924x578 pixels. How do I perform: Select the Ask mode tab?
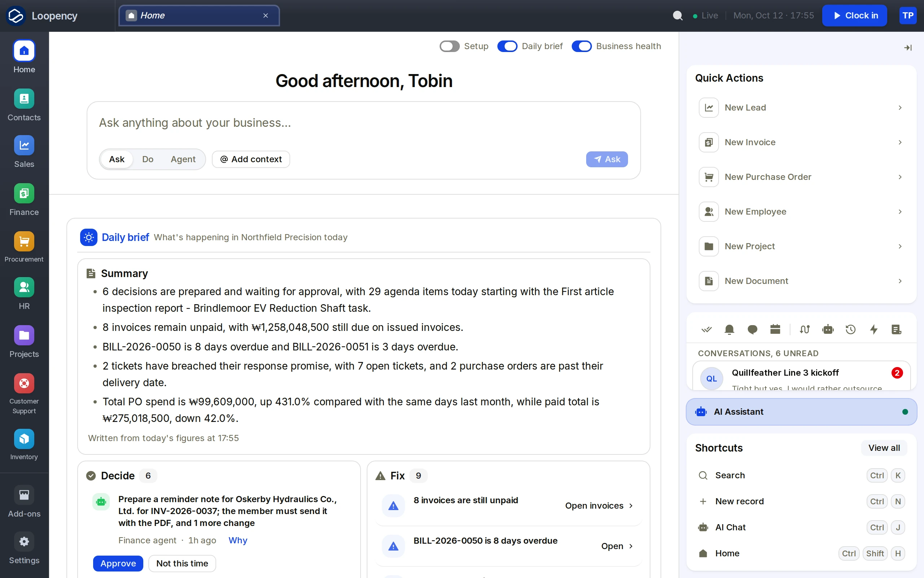click(117, 159)
